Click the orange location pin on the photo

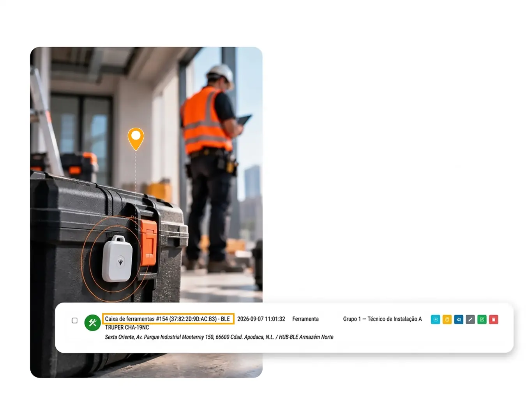(136, 138)
